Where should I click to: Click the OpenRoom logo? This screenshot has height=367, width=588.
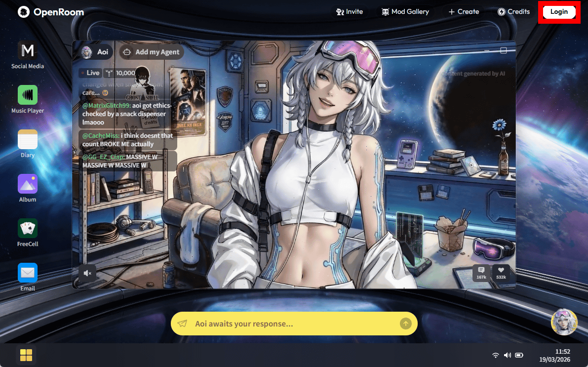point(51,12)
